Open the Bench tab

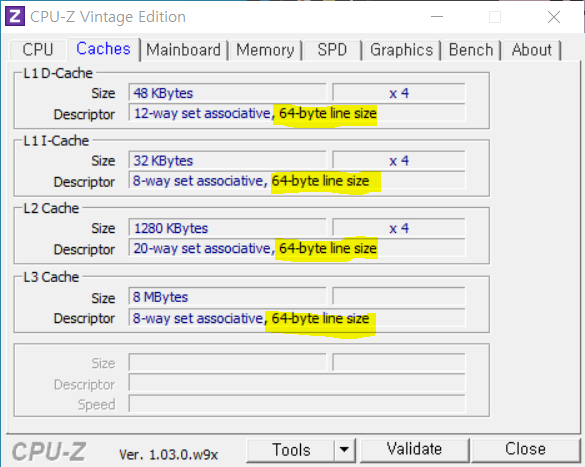click(x=471, y=50)
